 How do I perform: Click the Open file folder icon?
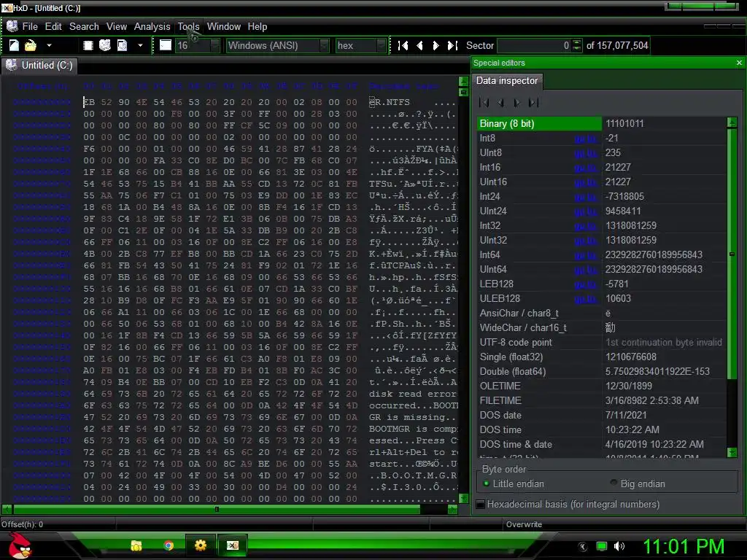point(31,45)
